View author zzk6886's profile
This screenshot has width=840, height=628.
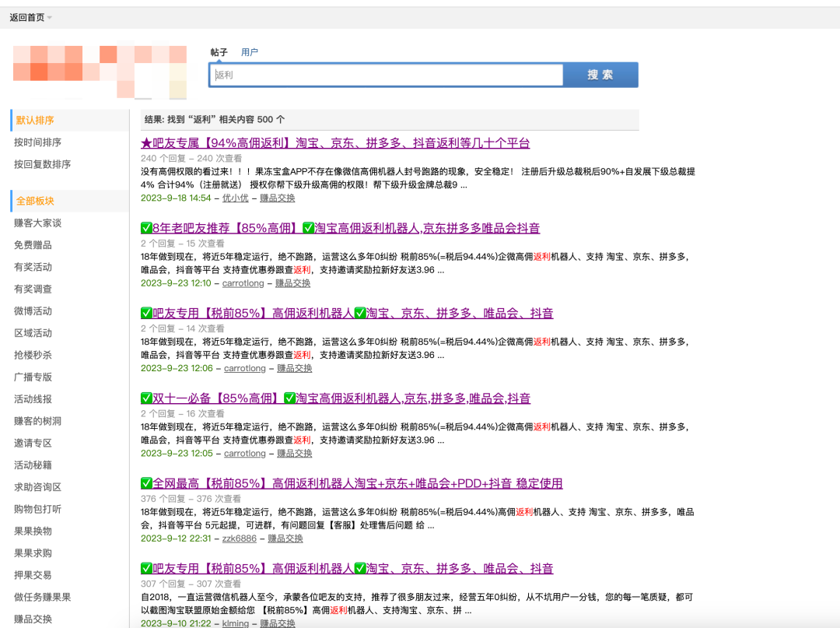click(x=240, y=539)
